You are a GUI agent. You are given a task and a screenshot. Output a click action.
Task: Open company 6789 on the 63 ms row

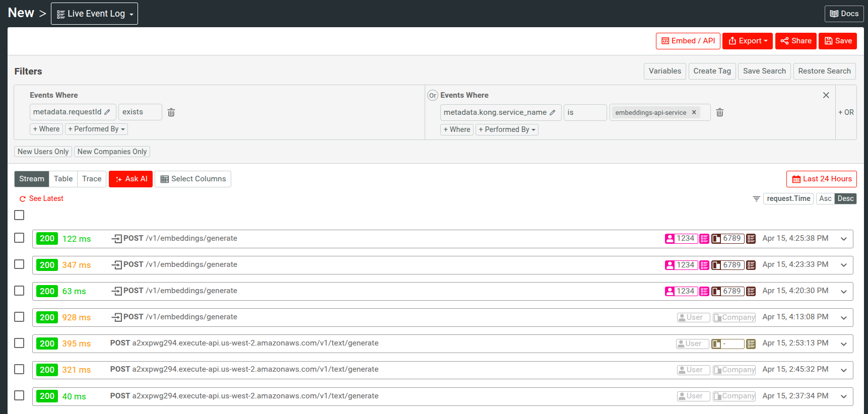coord(728,291)
